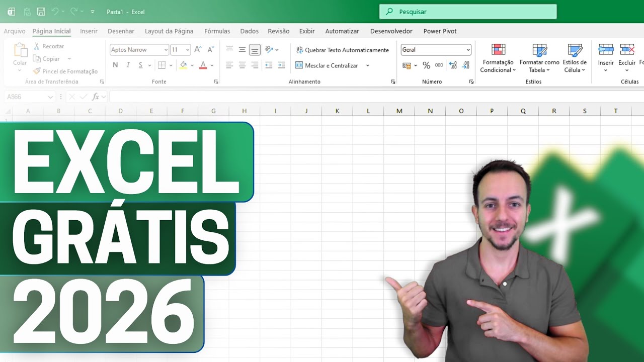Image resolution: width=644 pixels, height=362 pixels.
Task: Click Inserir cells icon in Células
Action: pos(606,49)
